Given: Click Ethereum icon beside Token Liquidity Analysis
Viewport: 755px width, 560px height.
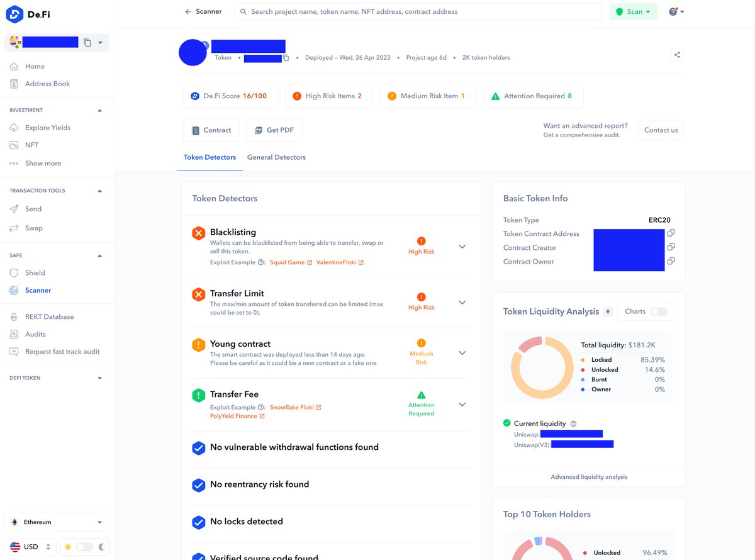Looking at the screenshot, I should coord(608,311).
